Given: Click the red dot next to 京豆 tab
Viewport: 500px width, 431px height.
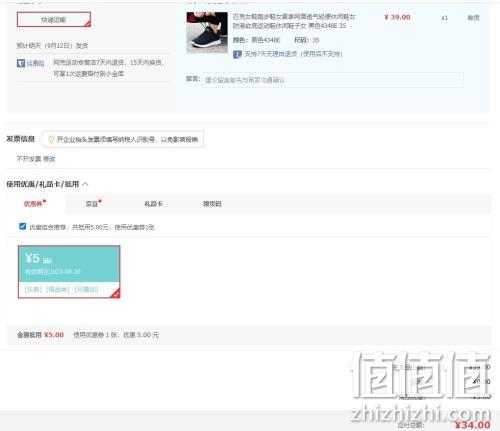Looking at the screenshot, I should [x=100, y=200].
